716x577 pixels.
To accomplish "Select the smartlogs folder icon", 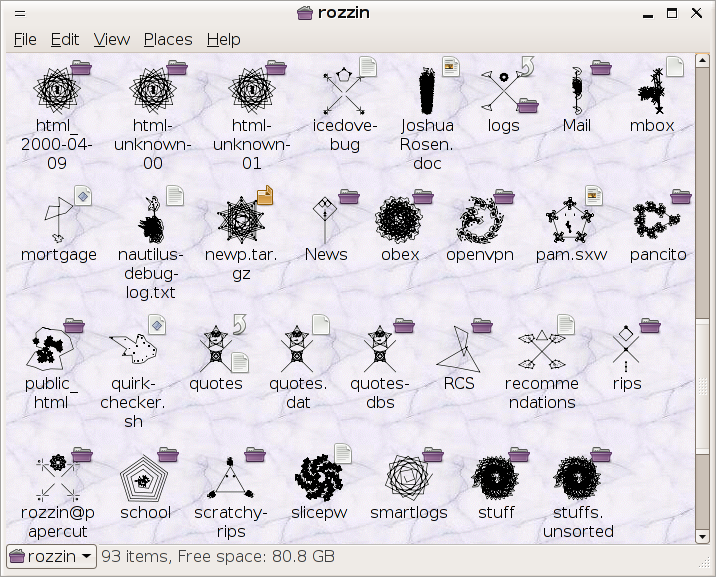I will pos(408,477).
